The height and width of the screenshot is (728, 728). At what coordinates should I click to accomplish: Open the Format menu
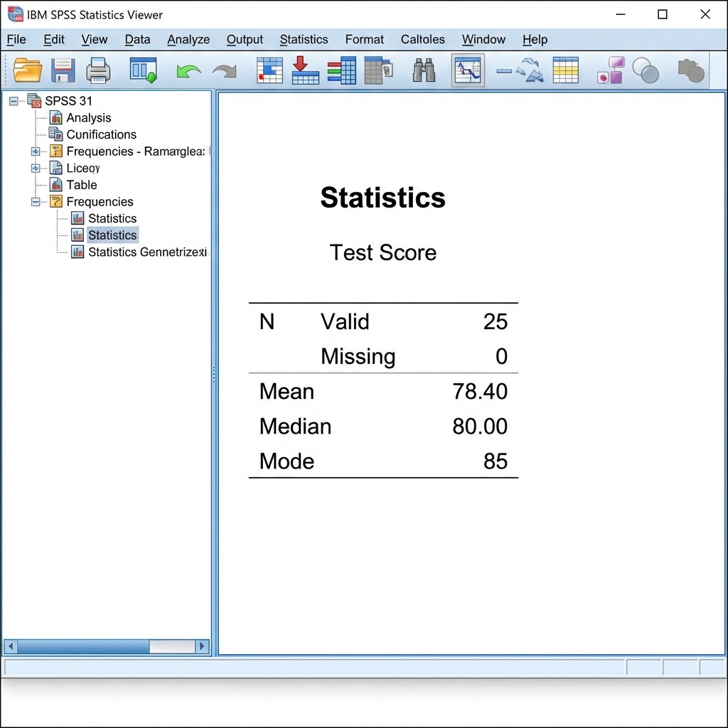coord(364,40)
